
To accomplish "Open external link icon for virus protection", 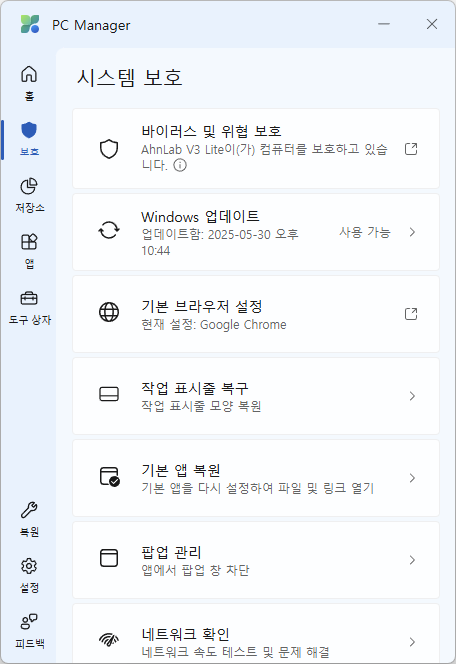I will coord(411,149).
